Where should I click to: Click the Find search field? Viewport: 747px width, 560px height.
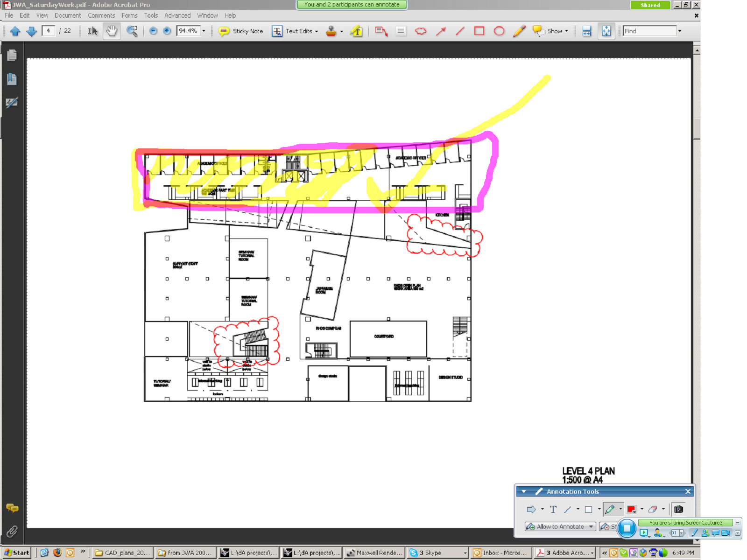(649, 31)
